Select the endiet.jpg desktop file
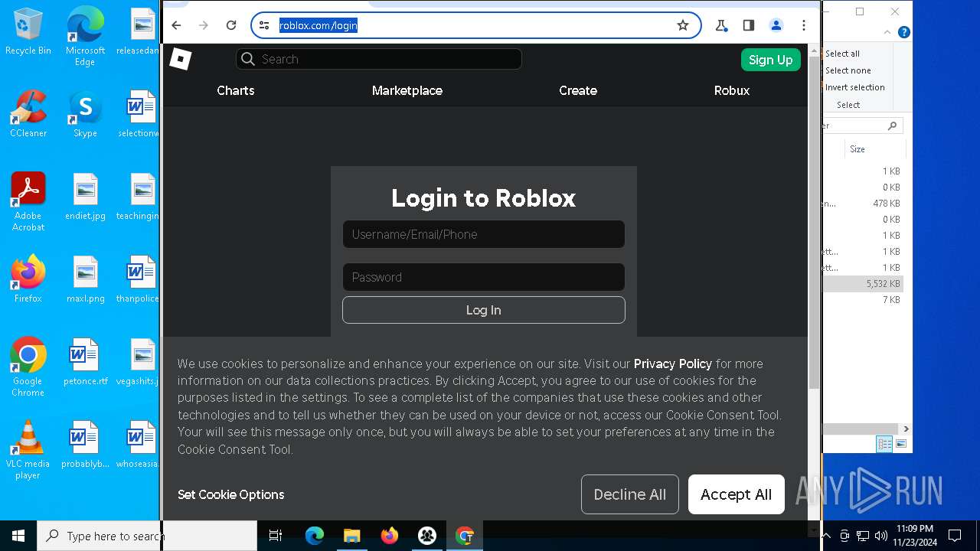Screen dimensions: 980x551 [85, 197]
